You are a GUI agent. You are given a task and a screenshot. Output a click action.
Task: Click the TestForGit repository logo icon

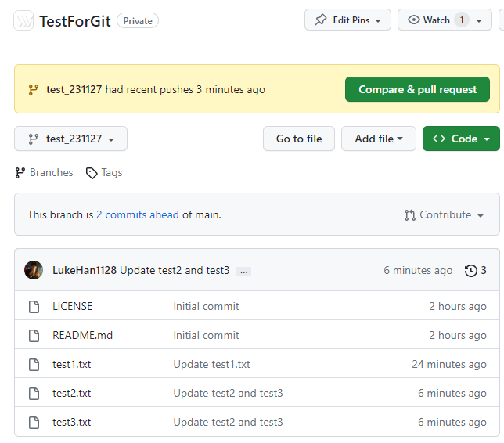coord(24,21)
